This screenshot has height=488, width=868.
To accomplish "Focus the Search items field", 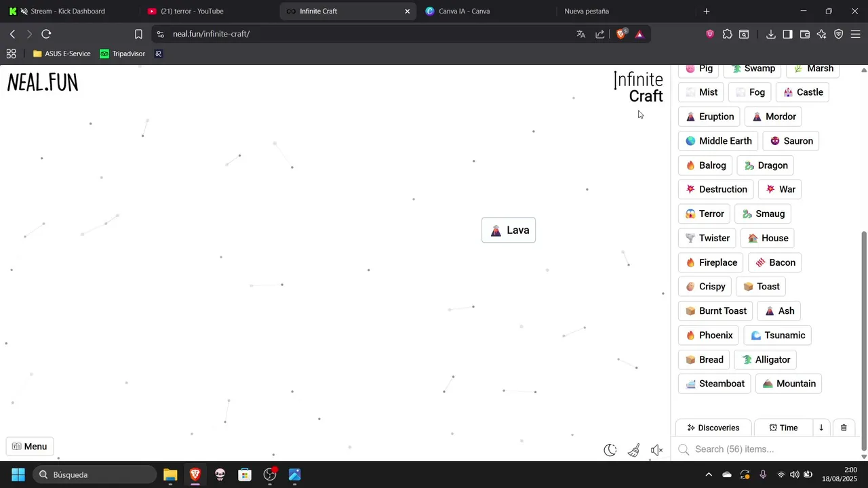I will tap(766, 449).
